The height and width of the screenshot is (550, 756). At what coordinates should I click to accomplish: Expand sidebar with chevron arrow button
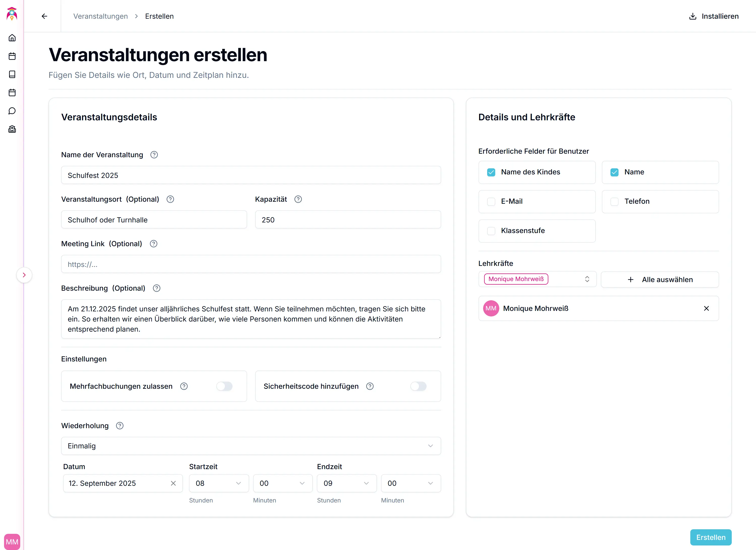[x=24, y=275]
